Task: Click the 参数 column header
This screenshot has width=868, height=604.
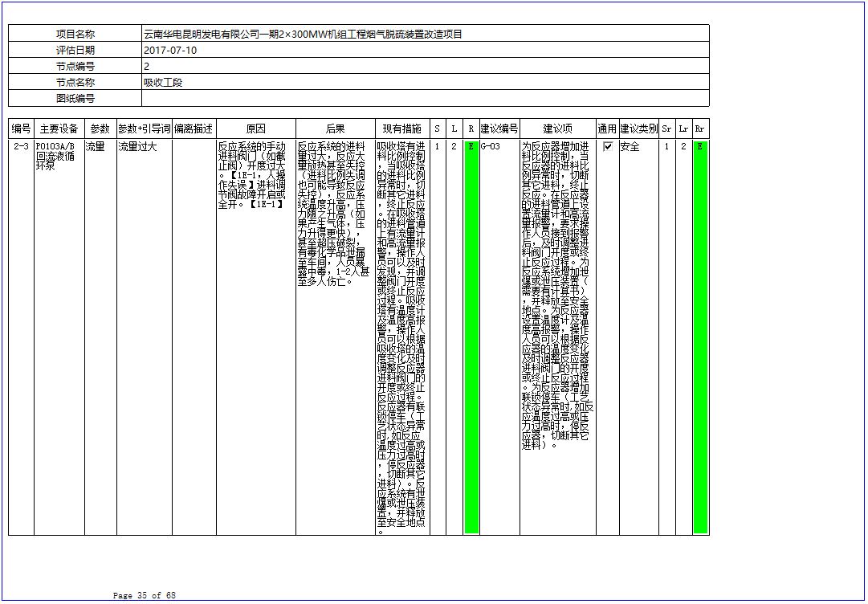Action: click(x=100, y=129)
